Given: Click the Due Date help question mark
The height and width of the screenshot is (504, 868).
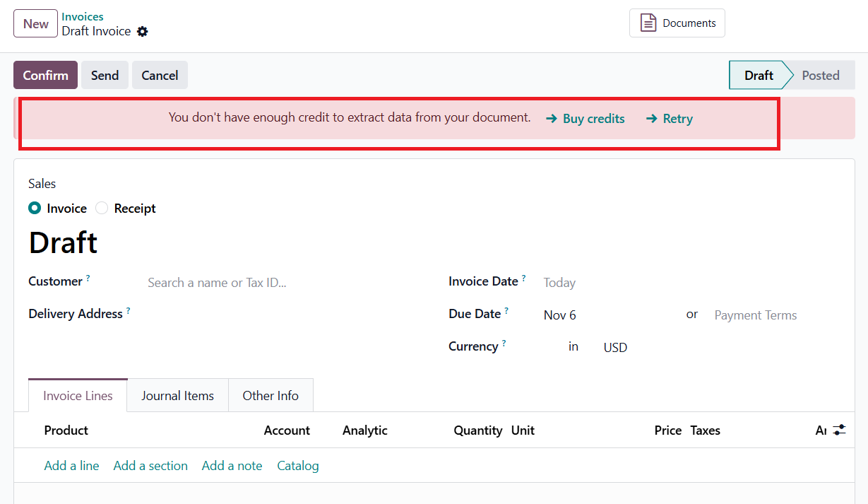Looking at the screenshot, I should [x=506, y=311].
